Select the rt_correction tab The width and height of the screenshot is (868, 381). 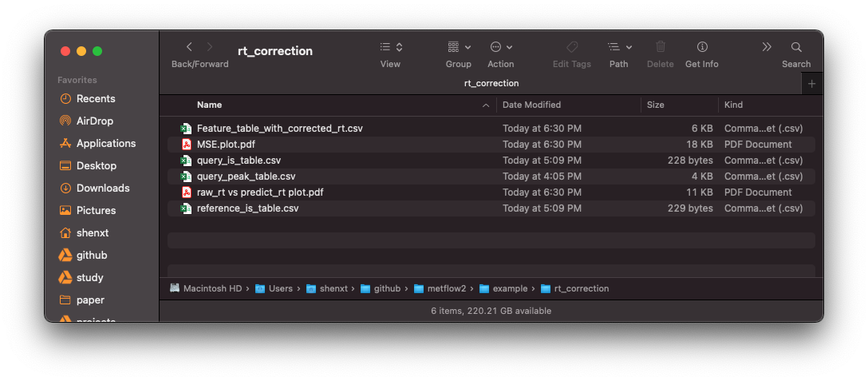(491, 83)
